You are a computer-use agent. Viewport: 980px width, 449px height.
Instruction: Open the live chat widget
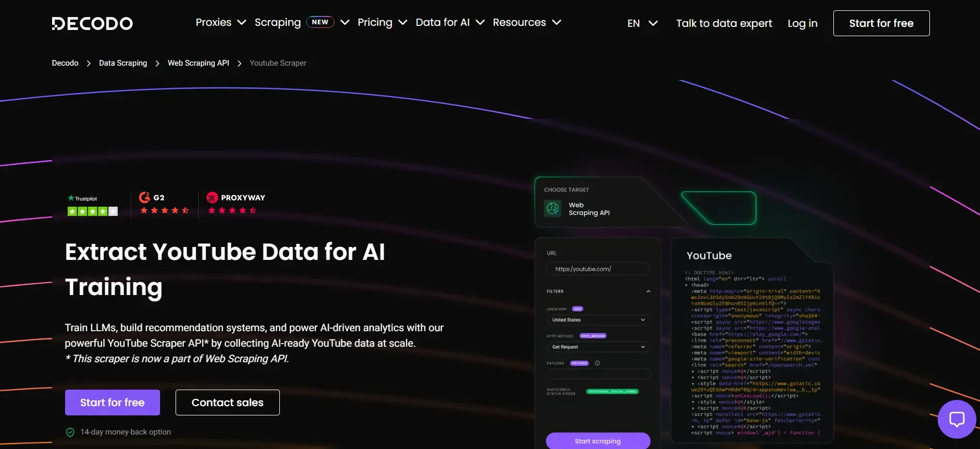point(957,419)
